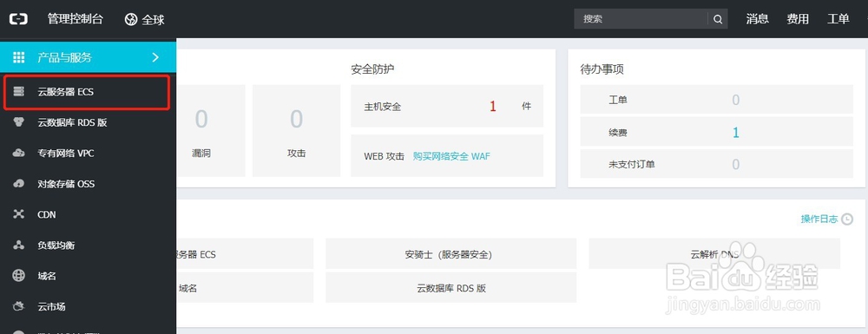Image resolution: width=868 pixels, height=334 pixels.
Task: Click the magnifier search icon
Action: click(718, 19)
